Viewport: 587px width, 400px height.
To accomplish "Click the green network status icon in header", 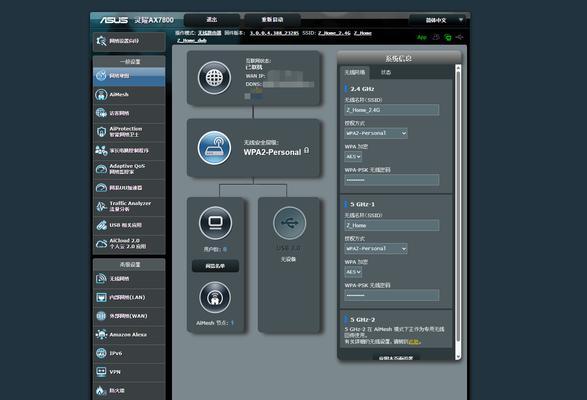I will (x=448, y=37).
